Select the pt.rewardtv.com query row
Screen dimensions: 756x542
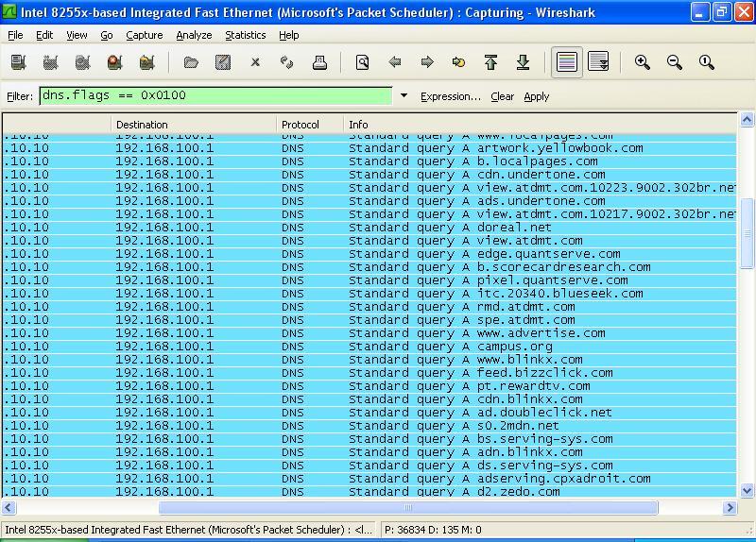pyautogui.click(x=369, y=386)
